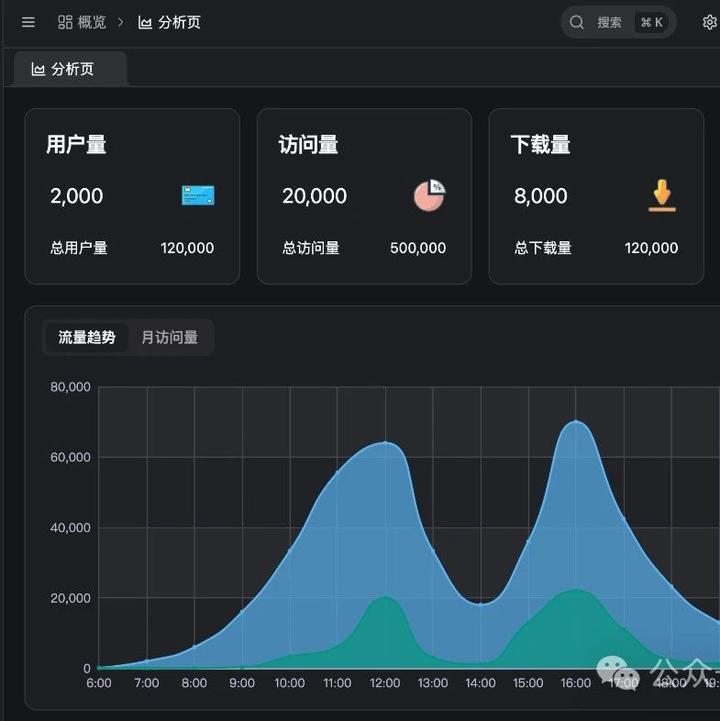Click the search magnifier icon
Viewport: 720px width, 721px height.
click(x=577, y=22)
